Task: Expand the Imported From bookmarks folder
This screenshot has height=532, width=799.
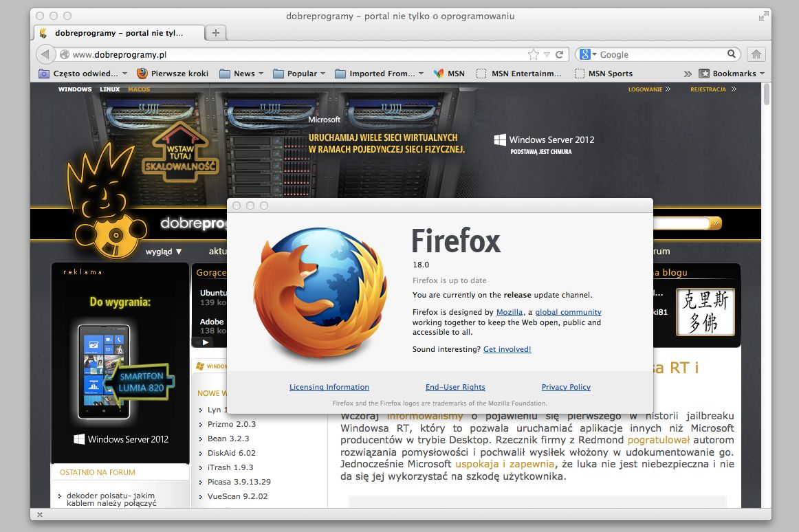Action: coord(379,74)
